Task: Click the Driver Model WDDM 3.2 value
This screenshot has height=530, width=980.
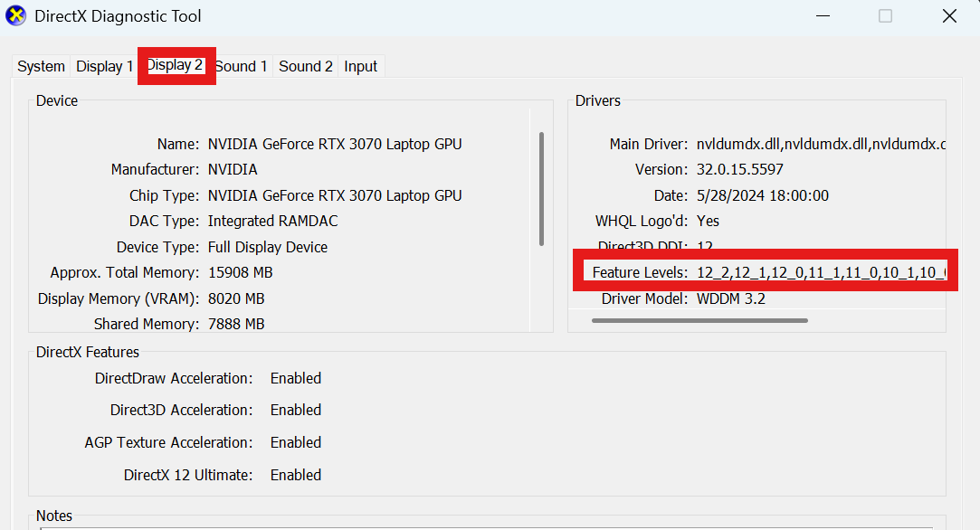Action: 730,298
